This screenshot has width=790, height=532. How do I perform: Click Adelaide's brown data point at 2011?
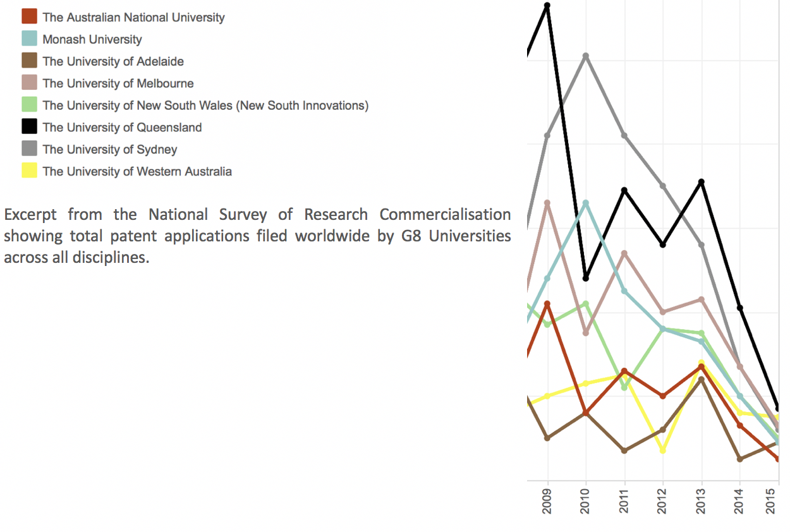[x=624, y=450]
